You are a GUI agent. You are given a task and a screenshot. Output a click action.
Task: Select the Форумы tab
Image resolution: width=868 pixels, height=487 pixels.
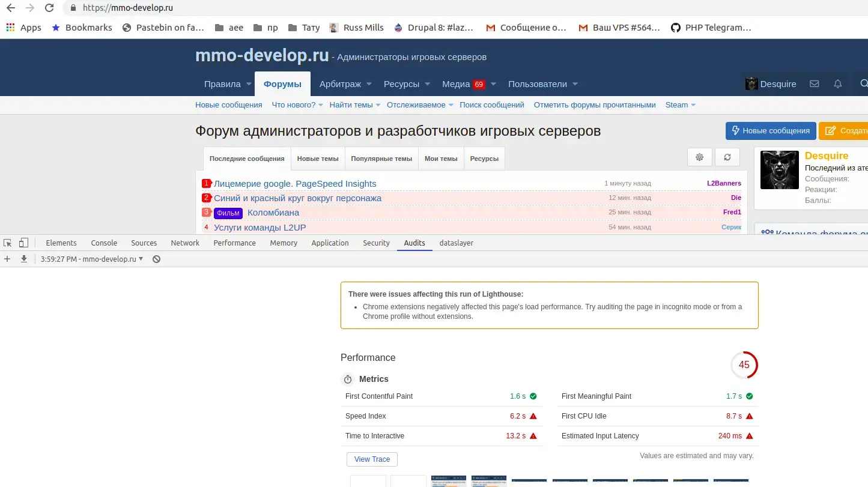[x=282, y=84]
